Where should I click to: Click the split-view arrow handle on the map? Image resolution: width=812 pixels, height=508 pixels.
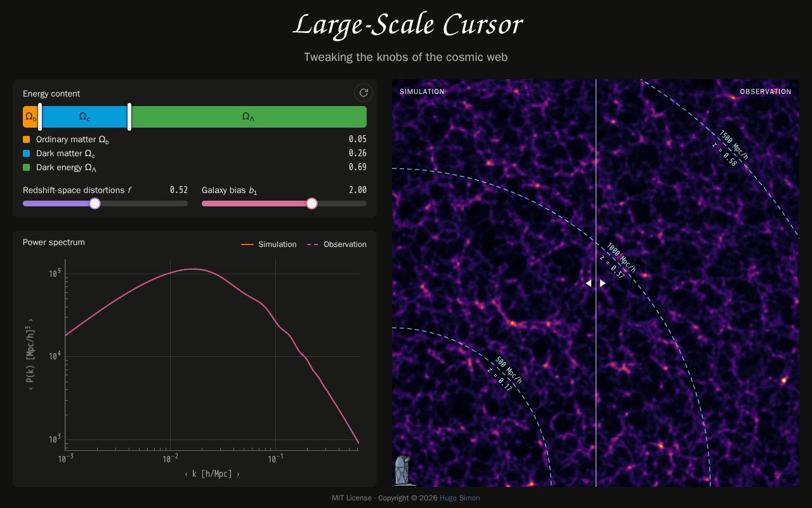596,283
